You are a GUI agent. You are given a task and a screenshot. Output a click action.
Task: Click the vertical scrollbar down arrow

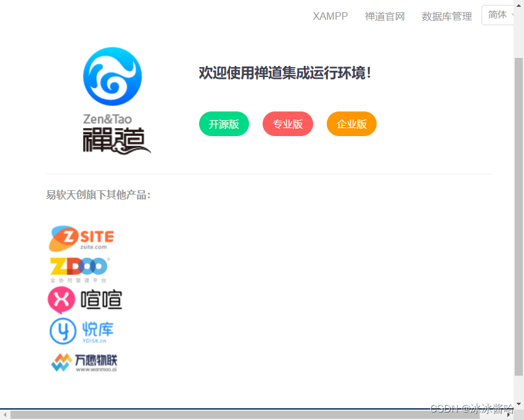pos(518,404)
